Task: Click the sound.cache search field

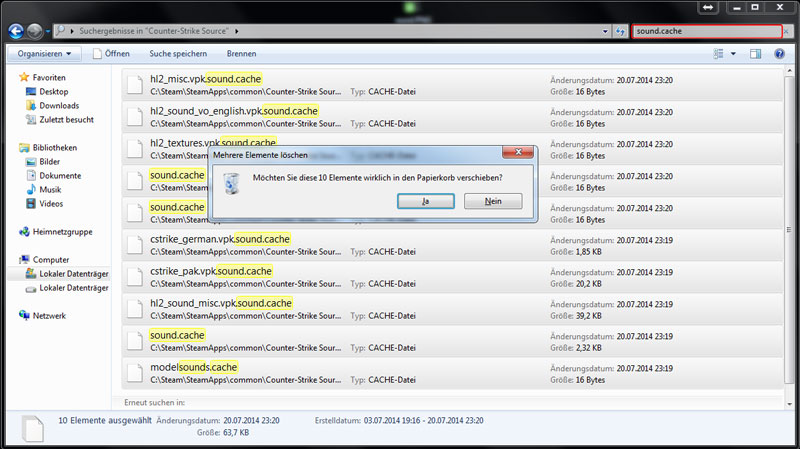Action: point(707,31)
